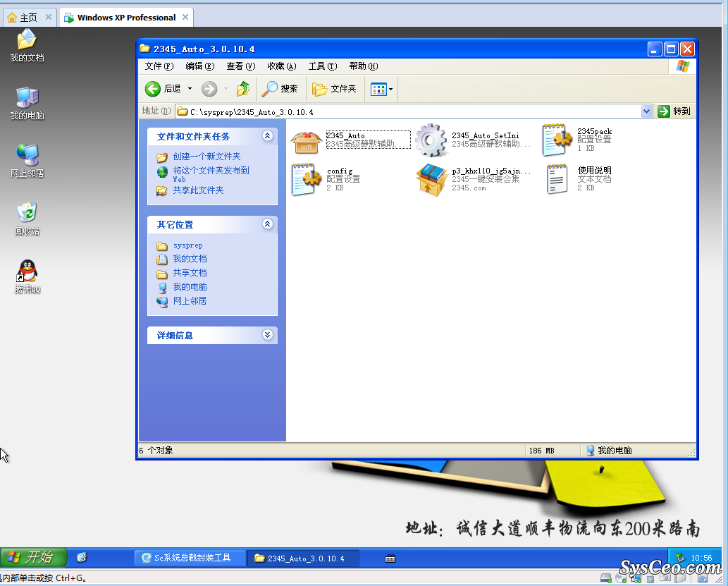Open the Favorites (收藏) menu
The image size is (728, 586).
click(281, 66)
